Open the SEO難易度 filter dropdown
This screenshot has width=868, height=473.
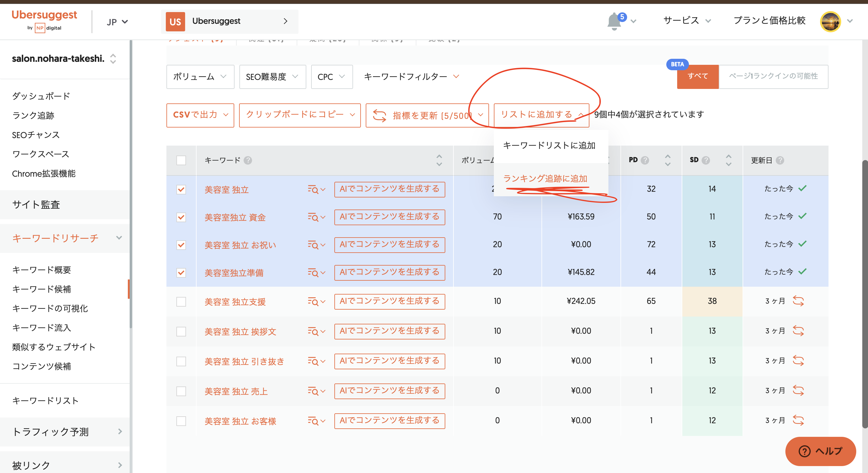272,77
